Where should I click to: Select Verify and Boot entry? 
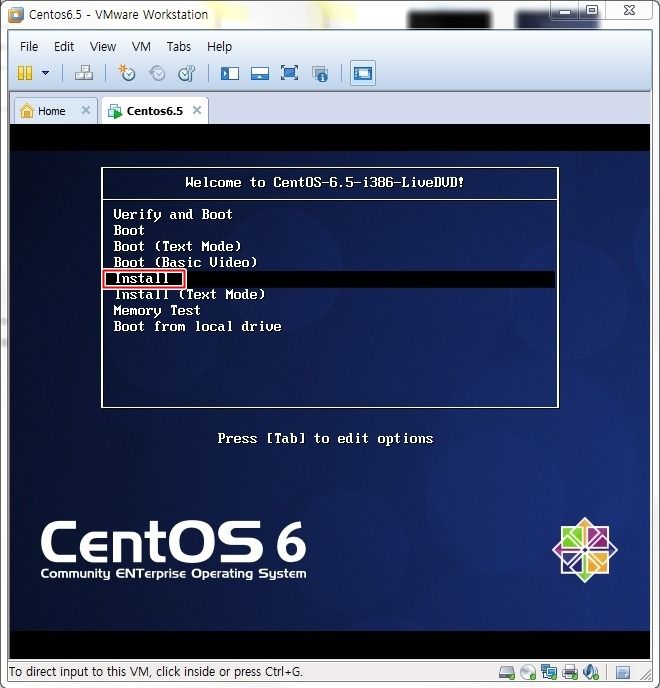(x=172, y=215)
